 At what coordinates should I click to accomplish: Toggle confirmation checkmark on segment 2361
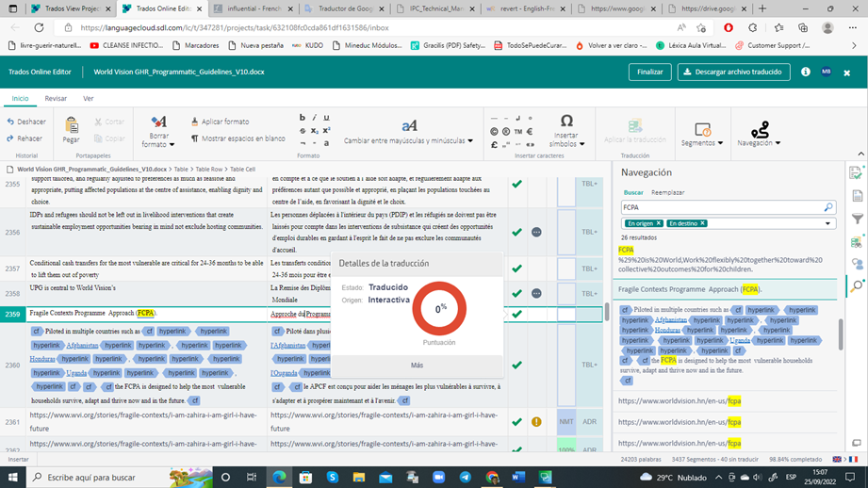point(517,422)
